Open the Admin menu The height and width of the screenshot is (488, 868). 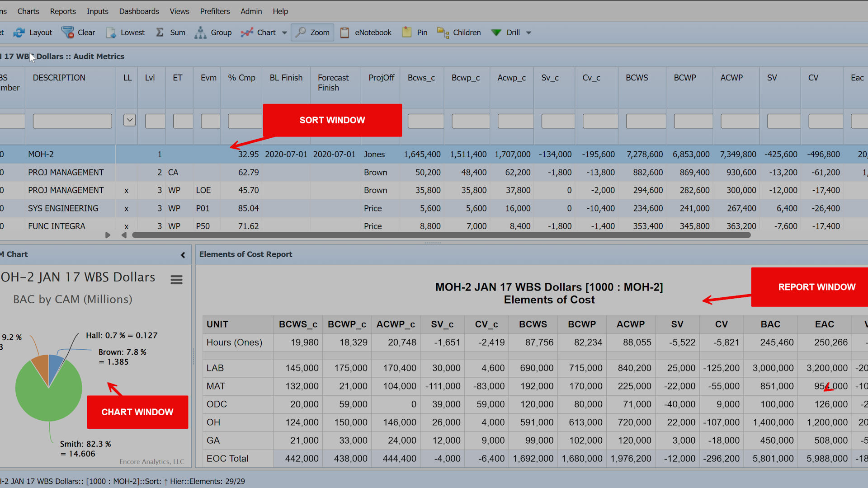click(251, 11)
